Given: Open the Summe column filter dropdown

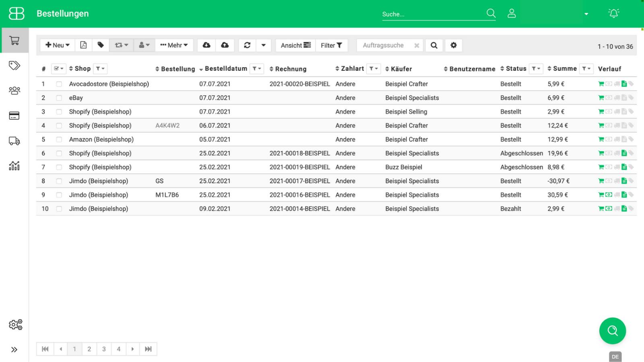Looking at the screenshot, I should (586, 68).
